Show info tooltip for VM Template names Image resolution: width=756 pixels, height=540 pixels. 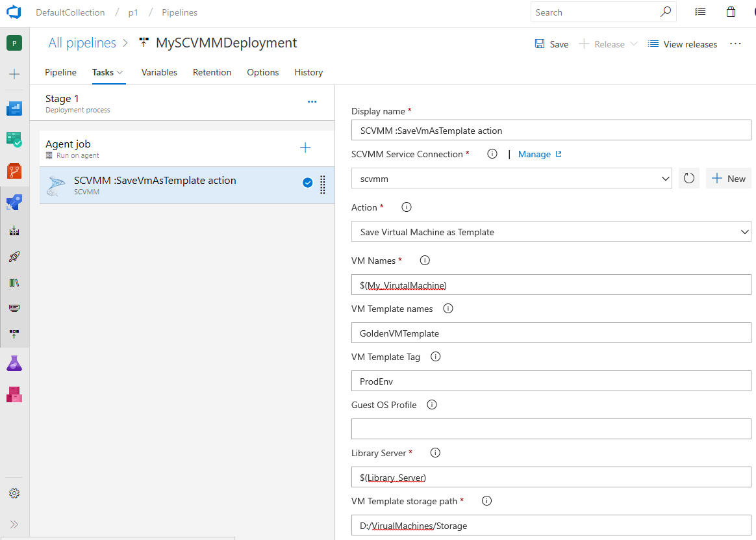448,309
